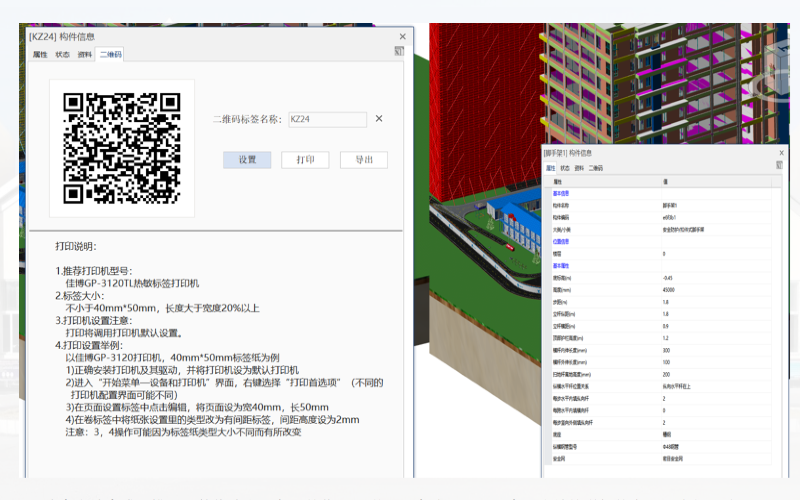Select the 位置信息 group header
The height and width of the screenshot is (500, 800).
point(560,242)
